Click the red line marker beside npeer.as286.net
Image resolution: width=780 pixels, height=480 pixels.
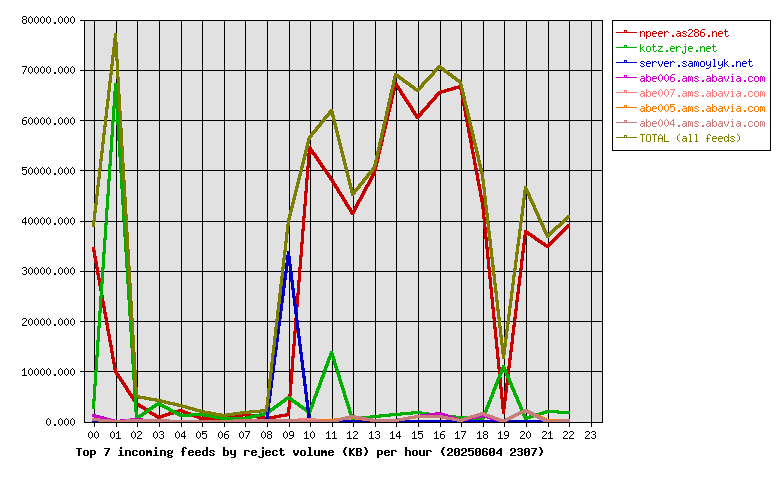coord(626,33)
